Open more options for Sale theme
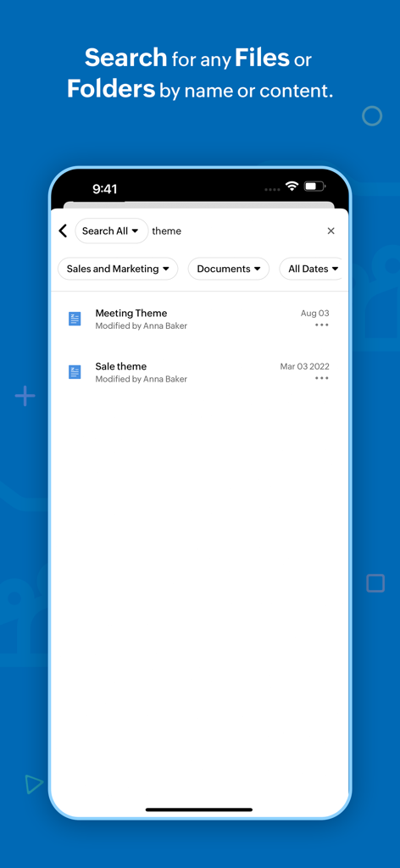This screenshot has height=868, width=400. (321, 378)
